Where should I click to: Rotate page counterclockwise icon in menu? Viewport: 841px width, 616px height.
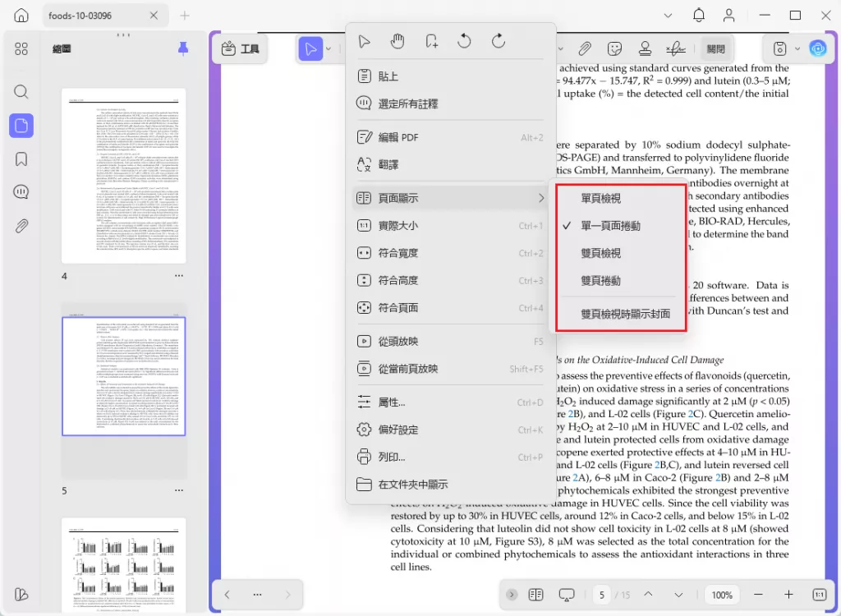[x=465, y=41]
